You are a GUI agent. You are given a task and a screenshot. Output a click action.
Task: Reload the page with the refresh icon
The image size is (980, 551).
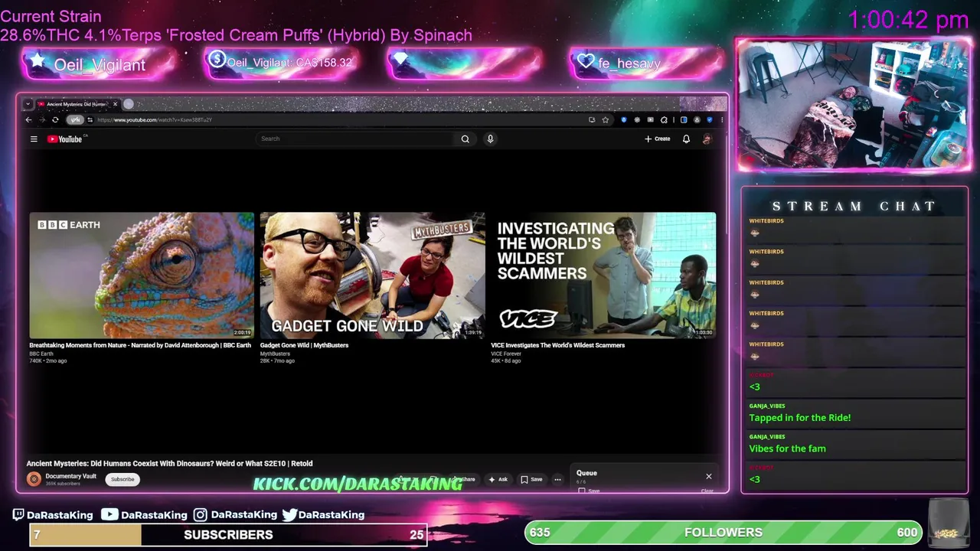55,119
